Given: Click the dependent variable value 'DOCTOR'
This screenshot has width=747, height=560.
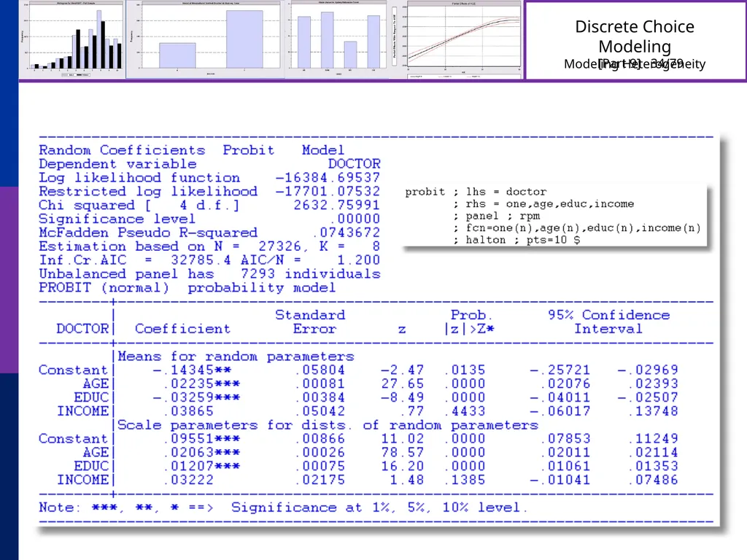Looking at the screenshot, I should 354,164.
